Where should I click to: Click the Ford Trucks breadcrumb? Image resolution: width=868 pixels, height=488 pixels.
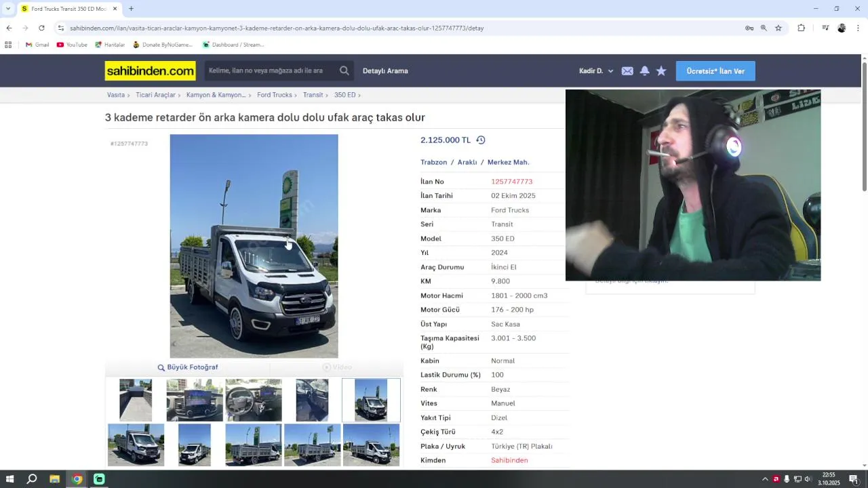point(275,95)
